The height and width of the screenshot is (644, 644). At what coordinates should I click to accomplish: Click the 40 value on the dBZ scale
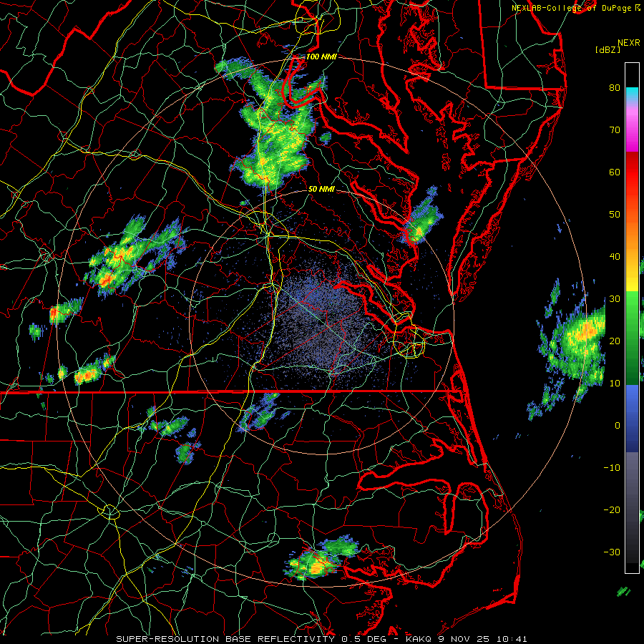pyautogui.click(x=615, y=257)
